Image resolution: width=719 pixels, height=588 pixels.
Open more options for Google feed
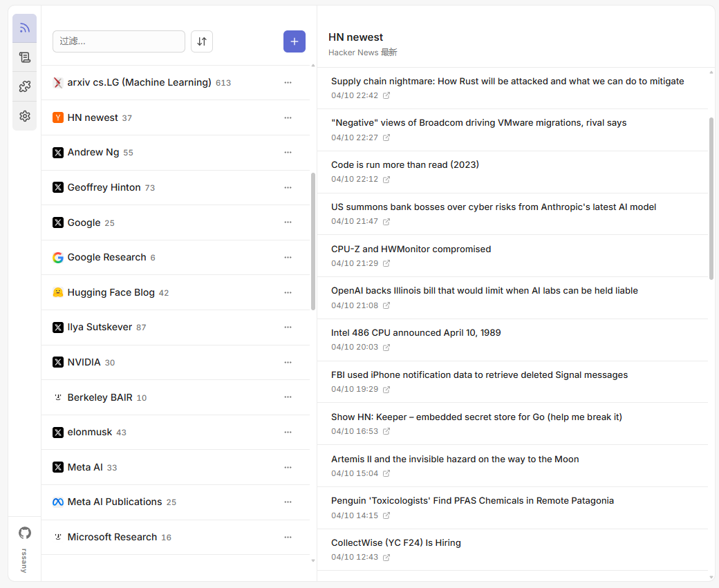tap(288, 222)
